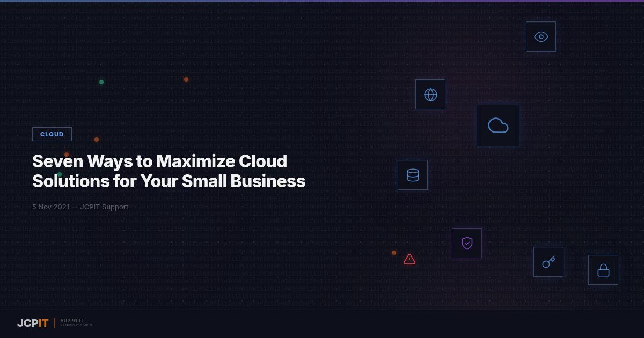644x338 pixels.
Task: Toggle the padlock icon in the corner
Action: click(603, 269)
